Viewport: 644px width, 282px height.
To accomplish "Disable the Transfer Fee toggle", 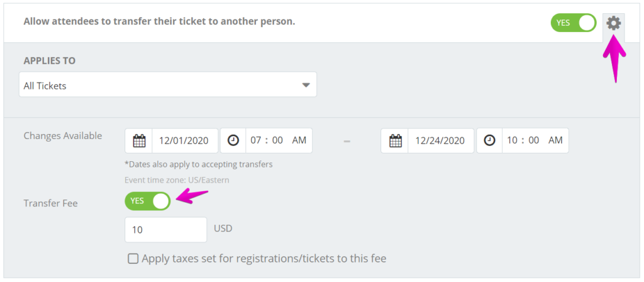I will coord(147,201).
